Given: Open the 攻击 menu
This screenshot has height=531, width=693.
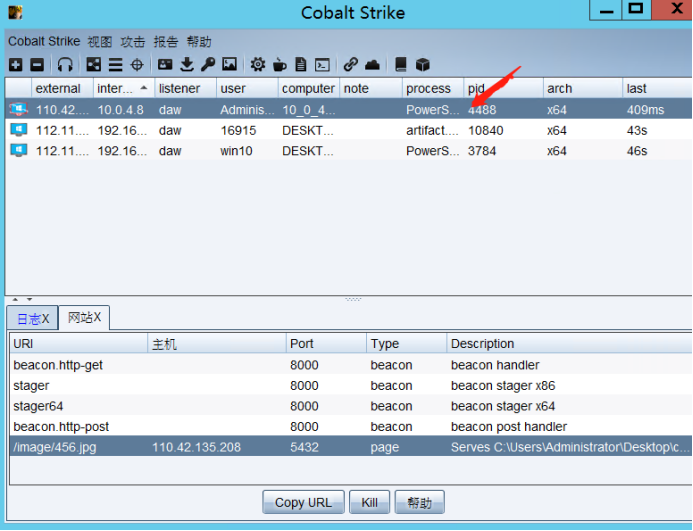Looking at the screenshot, I should point(133,42).
